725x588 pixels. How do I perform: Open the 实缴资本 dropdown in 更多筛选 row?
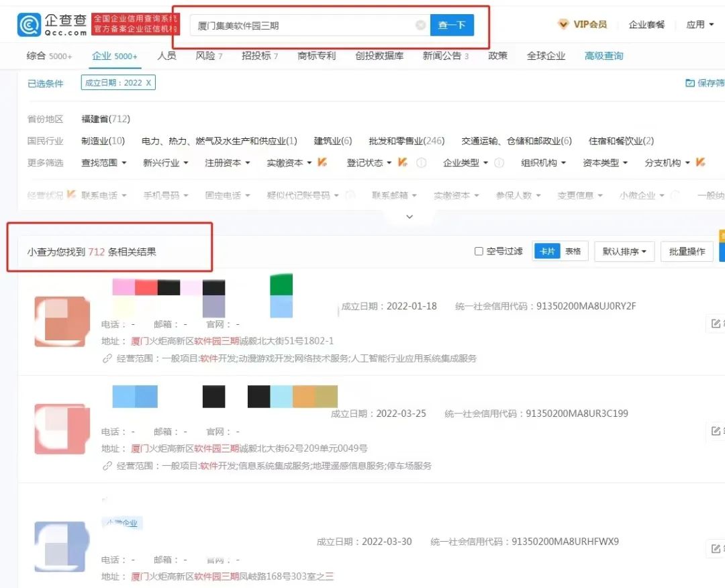click(289, 162)
